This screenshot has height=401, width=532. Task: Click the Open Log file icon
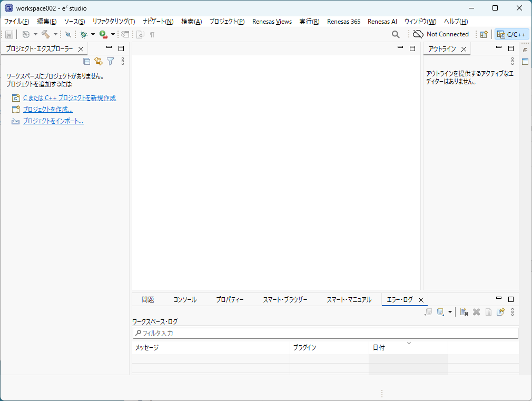[488, 312]
